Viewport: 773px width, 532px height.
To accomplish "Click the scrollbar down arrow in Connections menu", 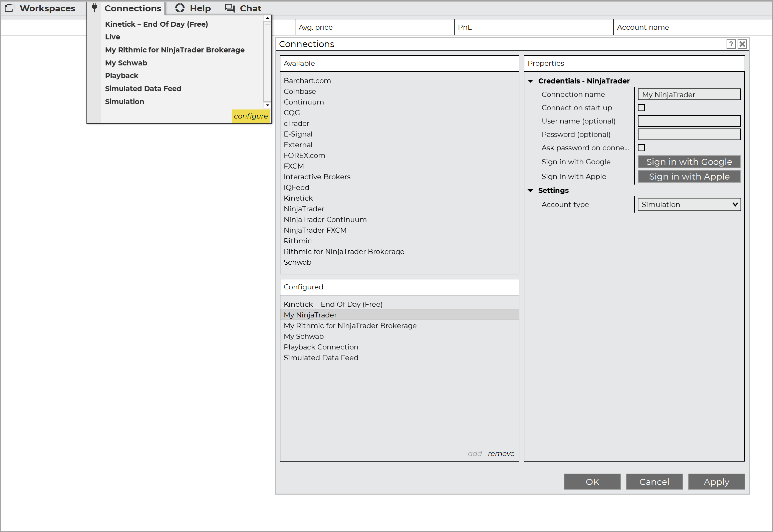I will pyautogui.click(x=267, y=105).
